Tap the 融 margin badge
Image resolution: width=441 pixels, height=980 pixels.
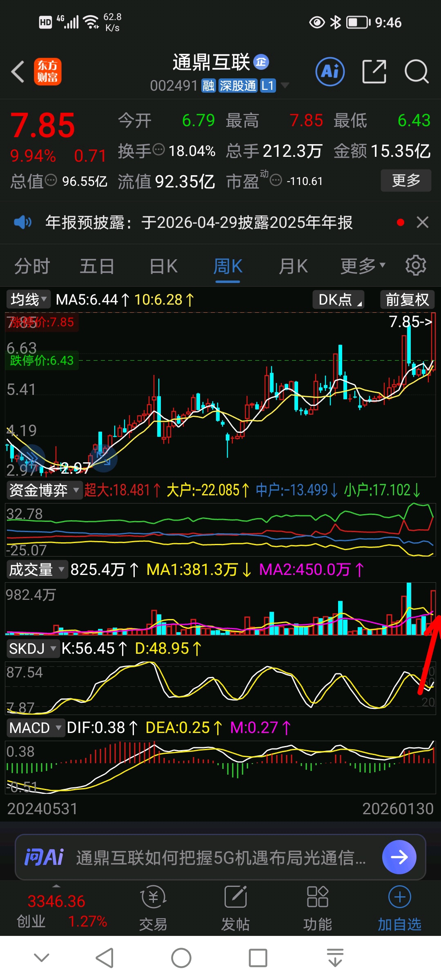click(x=208, y=86)
